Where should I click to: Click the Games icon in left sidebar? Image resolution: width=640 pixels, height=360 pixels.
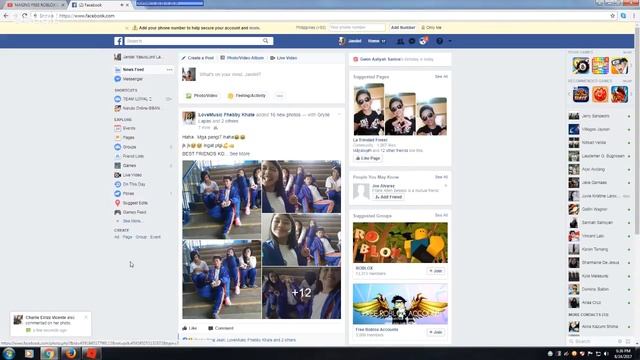coord(118,166)
